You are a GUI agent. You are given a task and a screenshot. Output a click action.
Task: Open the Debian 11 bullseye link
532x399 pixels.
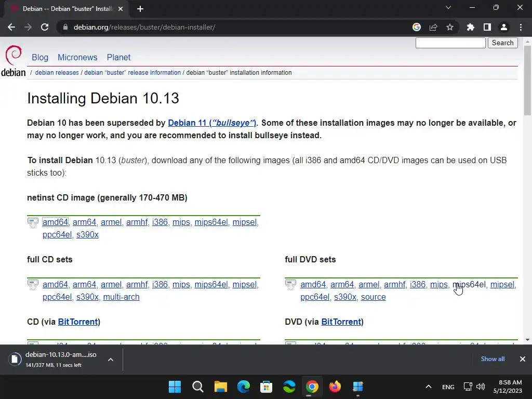pyautogui.click(x=212, y=123)
